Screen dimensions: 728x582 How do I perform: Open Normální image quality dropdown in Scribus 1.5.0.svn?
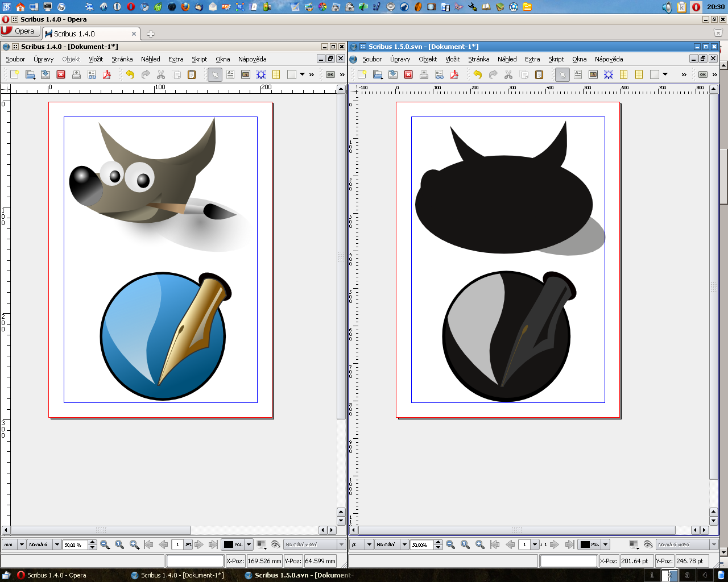click(x=392, y=544)
